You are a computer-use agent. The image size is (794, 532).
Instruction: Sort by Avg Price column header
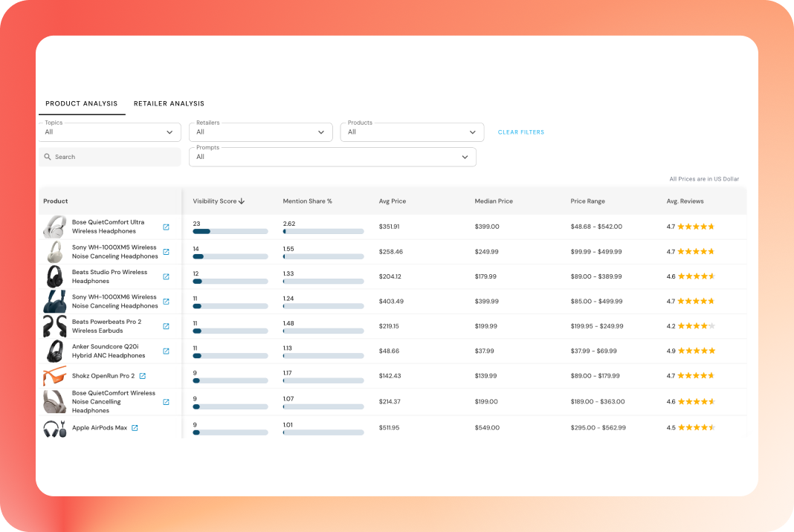point(393,201)
